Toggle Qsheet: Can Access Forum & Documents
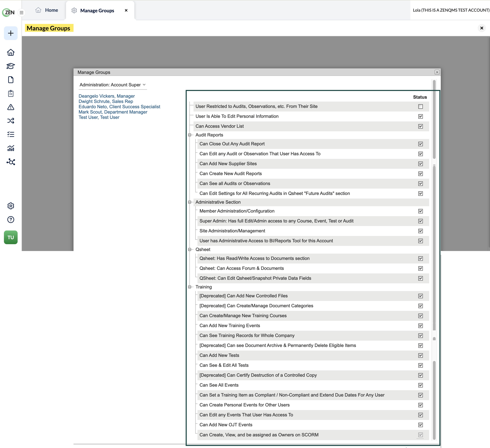The width and height of the screenshot is (490, 448). tap(420, 268)
